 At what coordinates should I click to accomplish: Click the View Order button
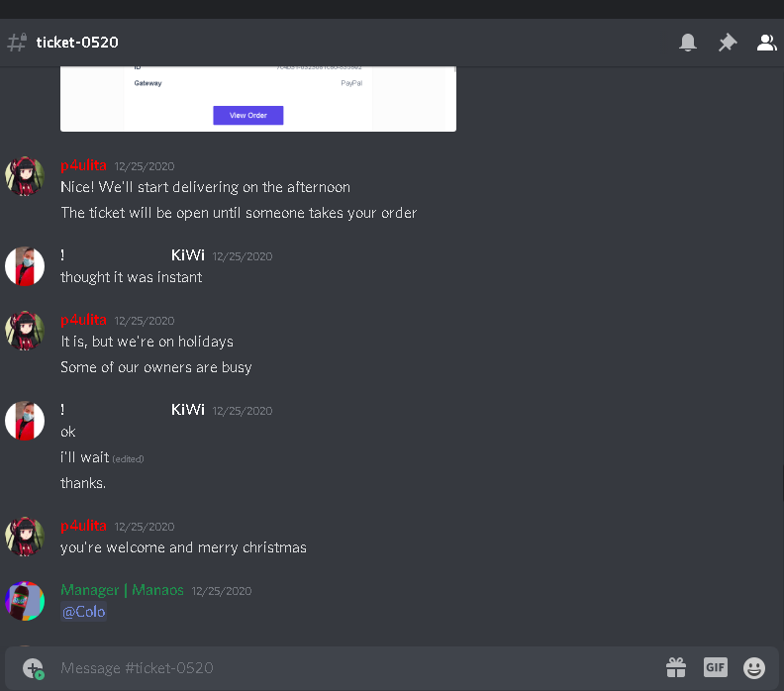[248, 116]
